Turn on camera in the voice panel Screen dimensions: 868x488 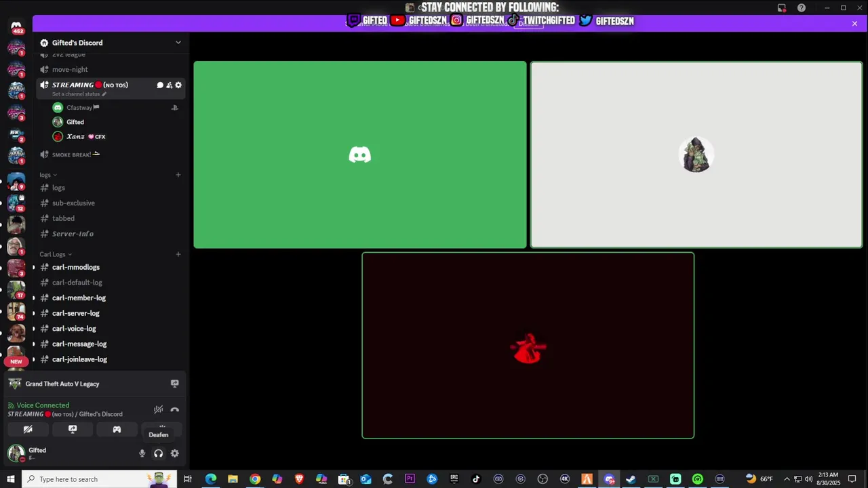tap(28, 429)
